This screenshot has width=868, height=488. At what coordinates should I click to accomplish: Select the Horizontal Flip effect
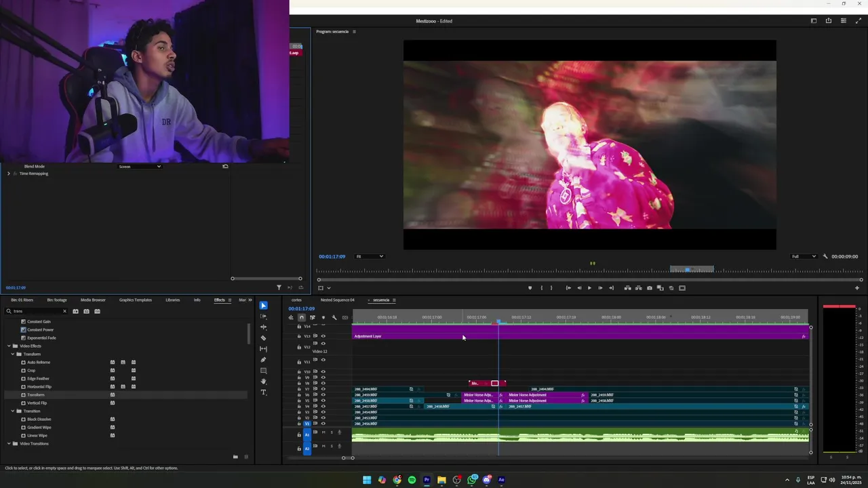[39, 386]
